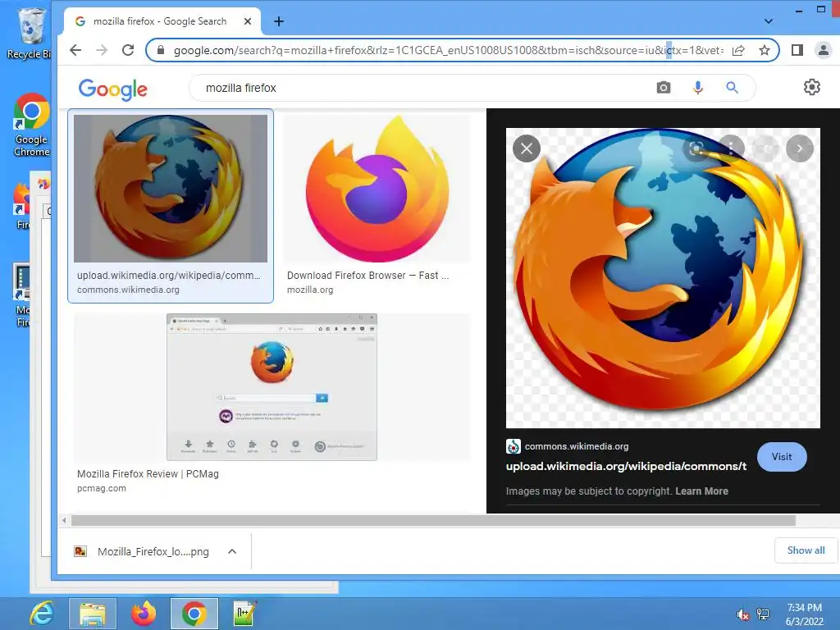840x630 pixels.
Task: Open upload.wikimedia.org result caption link
Action: (168, 276)
